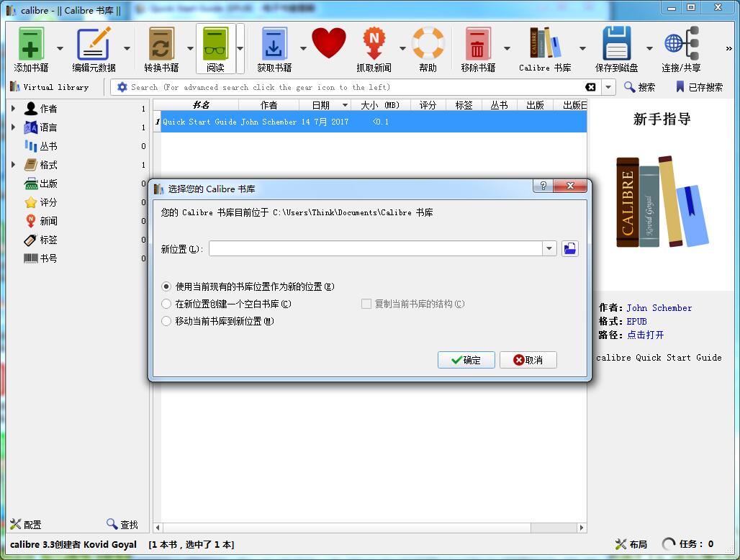Click the Remove books (移除书籍) icon
The image size is (740, 560).
tap(478, 43)
